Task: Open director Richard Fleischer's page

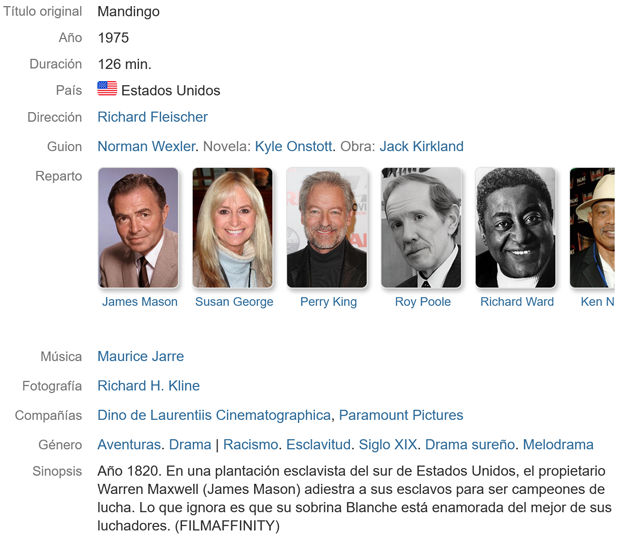Action: pyautogui.click(x=152, y=117)
